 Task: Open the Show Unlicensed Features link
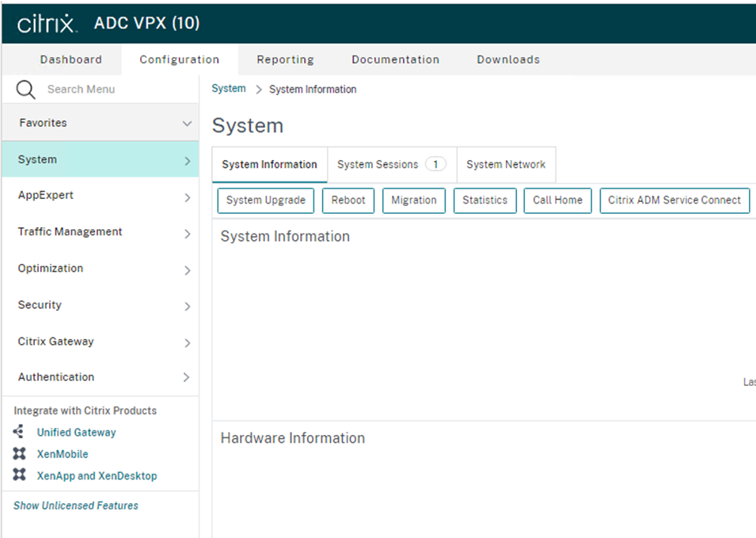[x=76, y=506]
